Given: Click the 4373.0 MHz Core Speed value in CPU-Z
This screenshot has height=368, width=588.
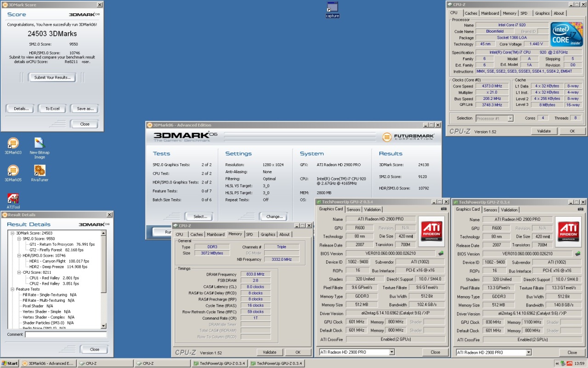Looking at the screenshot, I should point(492,86).
